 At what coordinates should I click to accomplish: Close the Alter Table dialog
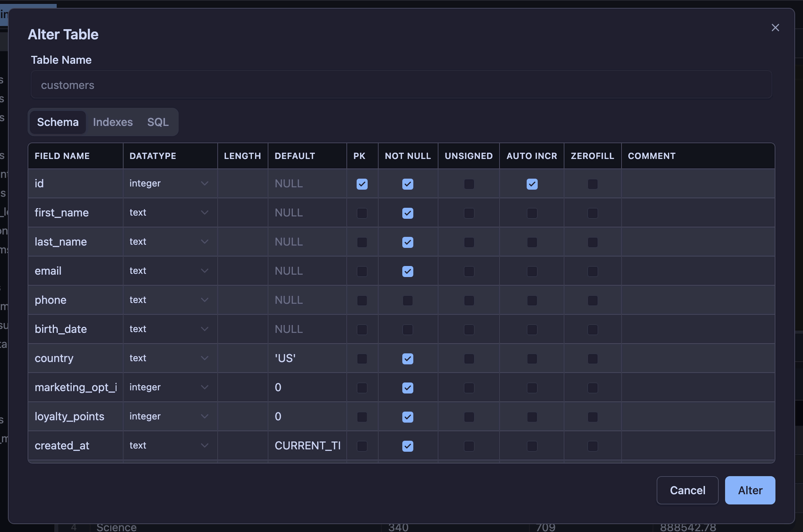(775, 28)
